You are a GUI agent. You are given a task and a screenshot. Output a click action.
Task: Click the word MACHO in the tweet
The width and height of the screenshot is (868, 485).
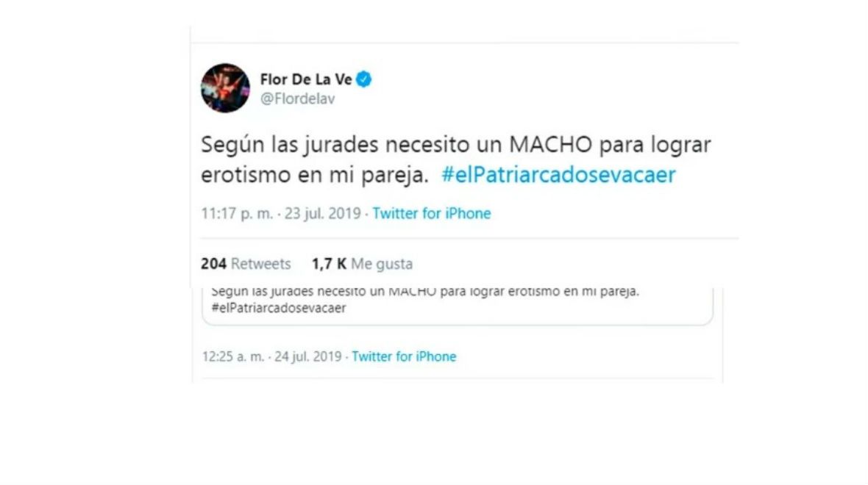tap(550, 145)
